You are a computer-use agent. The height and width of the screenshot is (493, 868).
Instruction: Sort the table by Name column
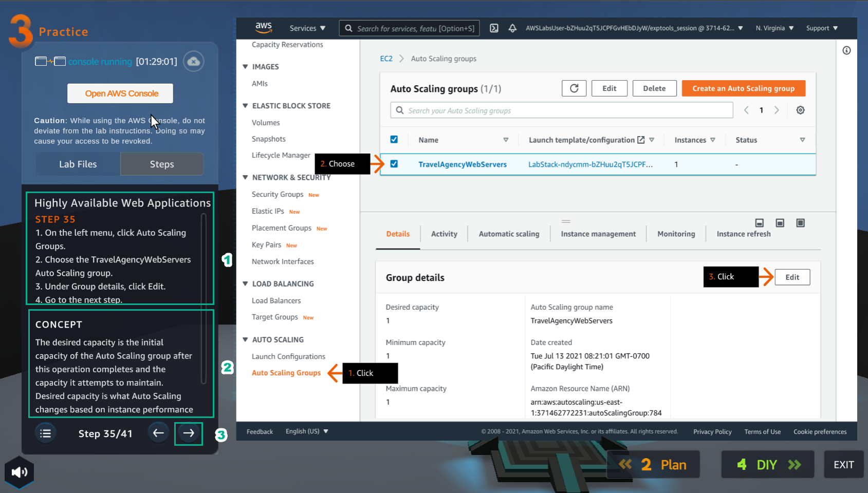point(506,140)
